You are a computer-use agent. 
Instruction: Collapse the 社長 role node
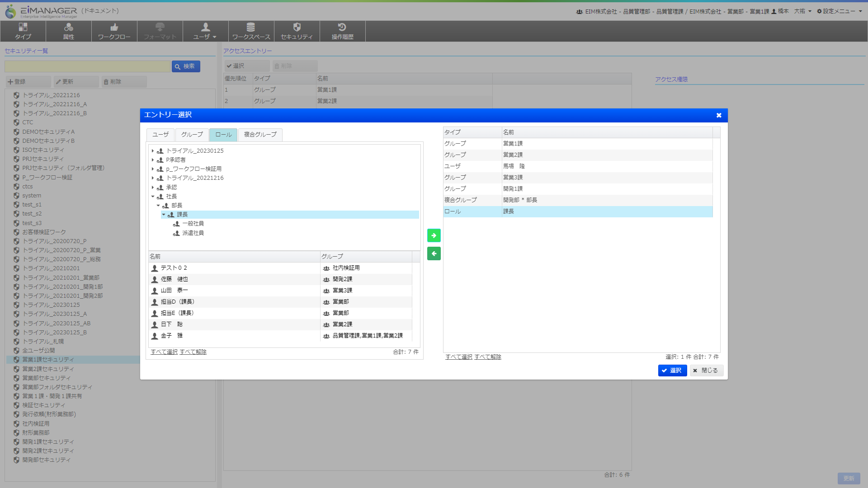(153, 197)
